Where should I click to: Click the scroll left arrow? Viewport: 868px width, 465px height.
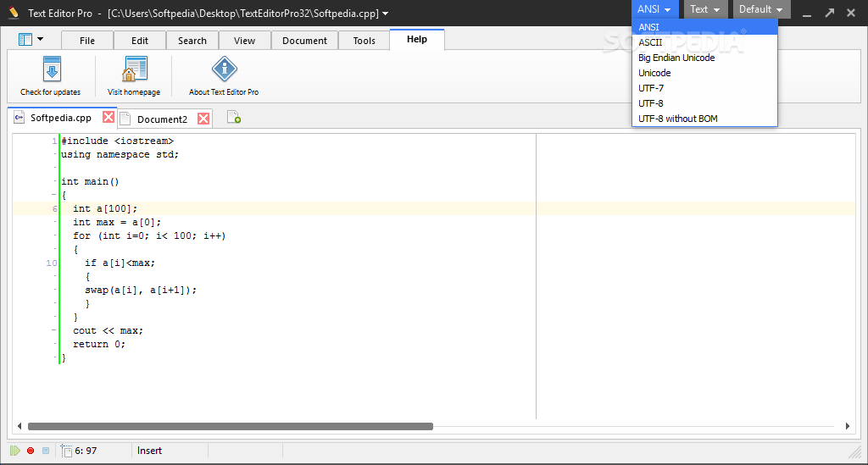pos(19,426)
